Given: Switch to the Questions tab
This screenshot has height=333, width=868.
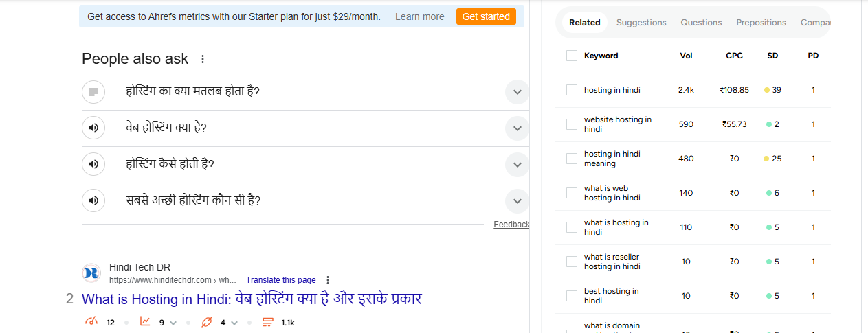Looking at the screenshot, I should point(701,23).
